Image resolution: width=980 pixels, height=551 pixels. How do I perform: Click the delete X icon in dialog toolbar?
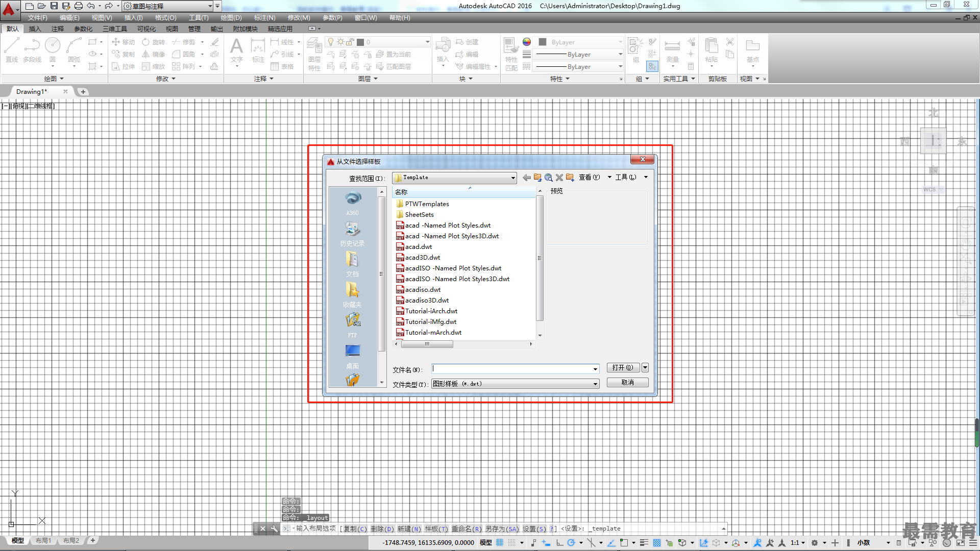coord(559,178)
